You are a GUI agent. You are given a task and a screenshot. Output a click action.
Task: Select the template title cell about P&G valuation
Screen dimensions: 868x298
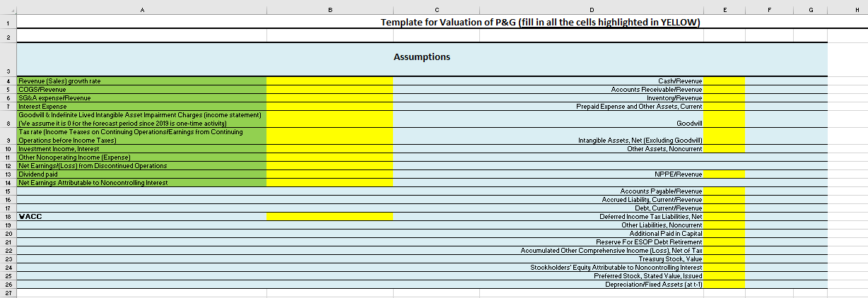point(541,22)
